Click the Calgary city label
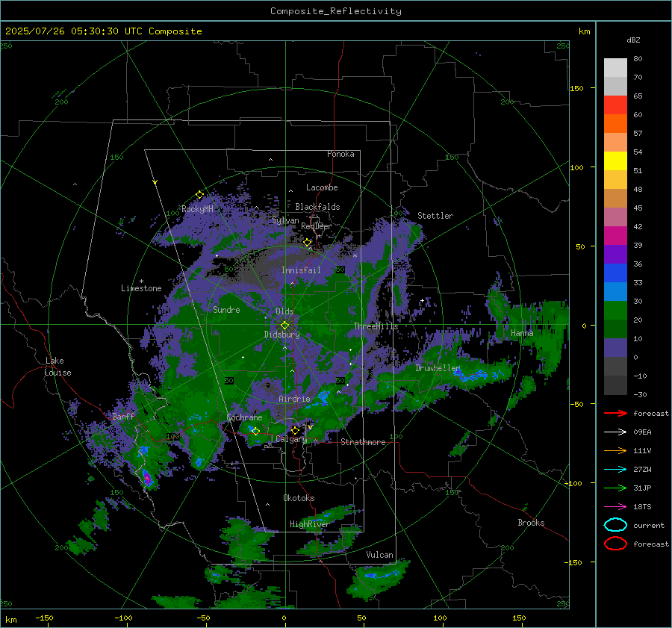672x628 pixels. pos(291,439)
